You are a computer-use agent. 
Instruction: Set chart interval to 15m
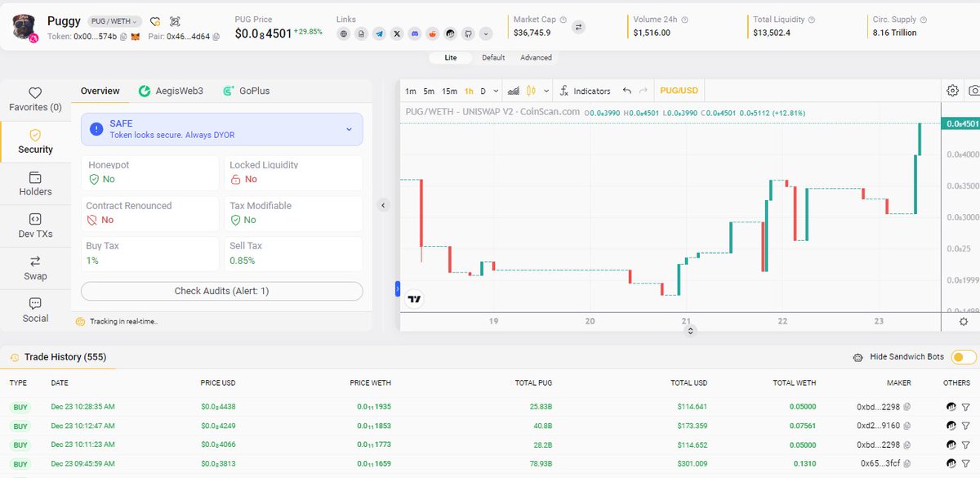point(449,92)
